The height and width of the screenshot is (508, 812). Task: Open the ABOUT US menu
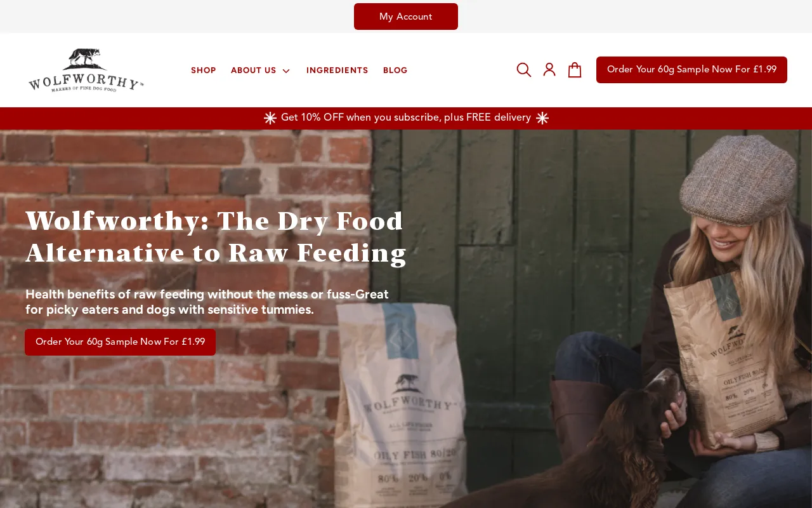pyautogui.click(x=254, y=70)
